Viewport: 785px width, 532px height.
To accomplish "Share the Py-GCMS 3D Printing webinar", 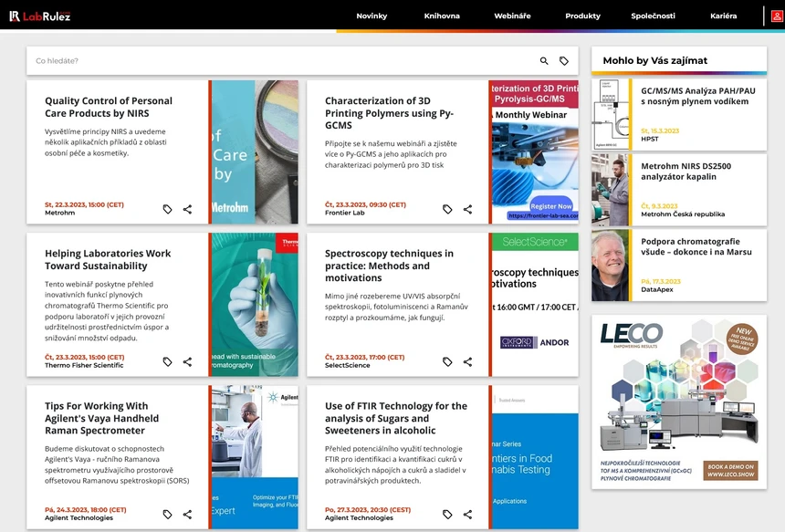I will [x=467, y=208].
